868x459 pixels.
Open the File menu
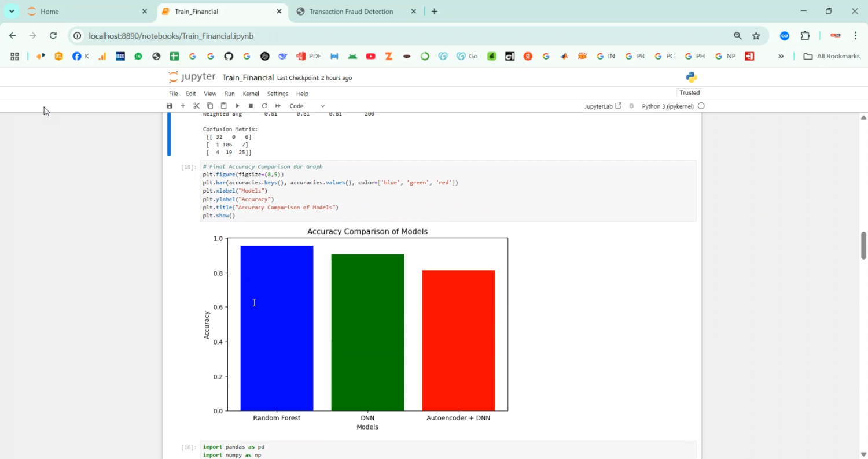click(173, 94)
